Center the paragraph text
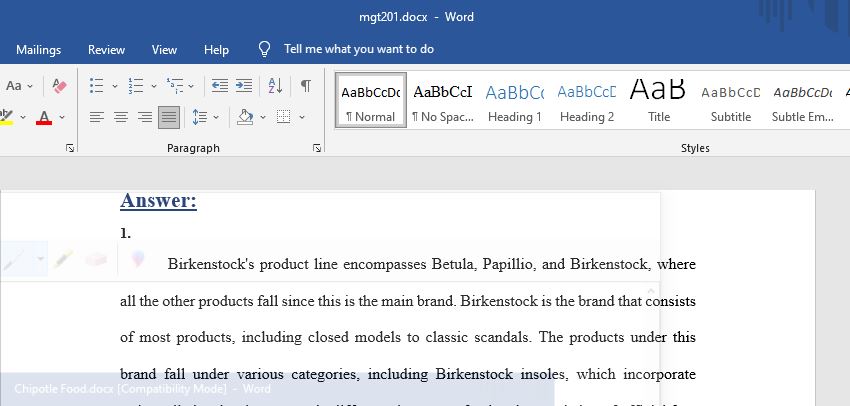The width and height of the screenshot is (850, 406). pyautogui.click(x=120, y=117)
